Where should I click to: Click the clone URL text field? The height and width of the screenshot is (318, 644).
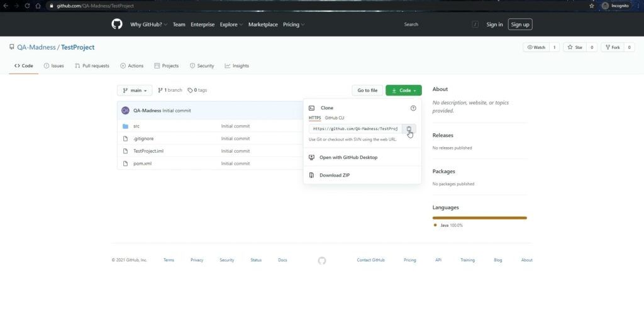tap(355, 129)
